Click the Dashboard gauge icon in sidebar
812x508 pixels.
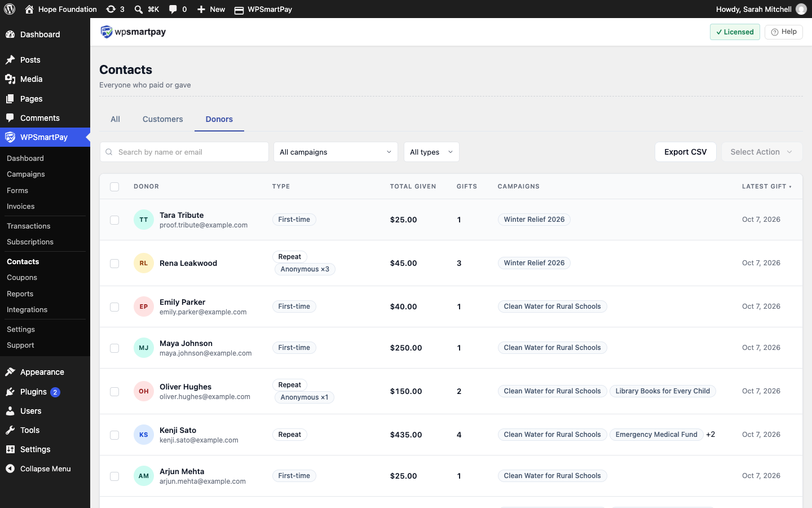point(10,34)
